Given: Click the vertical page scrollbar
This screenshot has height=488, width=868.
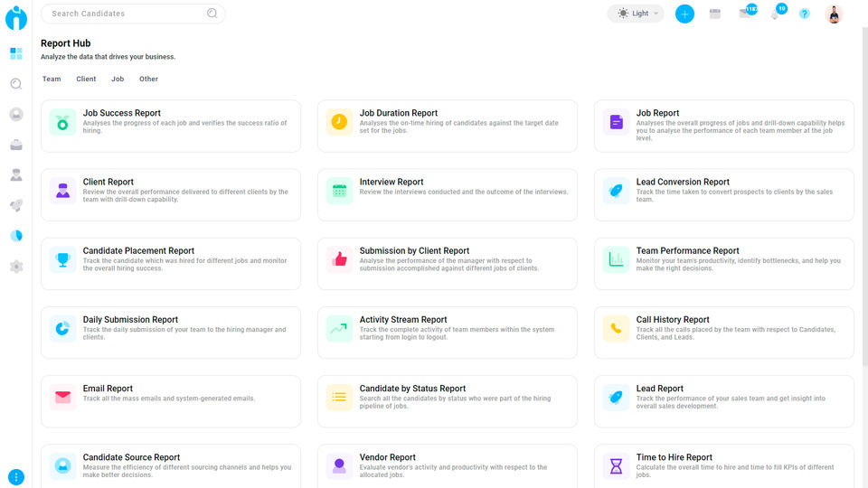Looking at the screenshot, I should click(864, 196).
